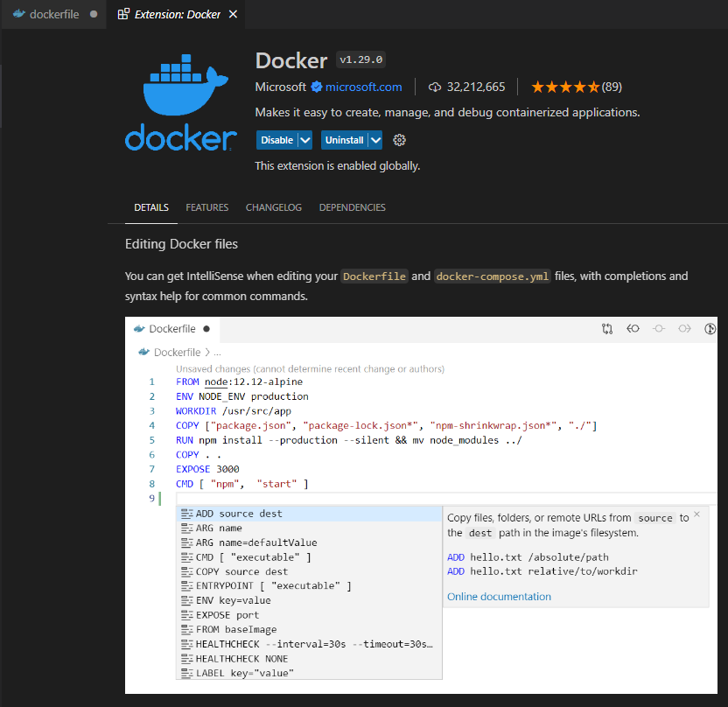Viewport: 728px width, 707px height.
Task: Click the Dockerfile tab in the preview image
Action: (x=172, y=329)
